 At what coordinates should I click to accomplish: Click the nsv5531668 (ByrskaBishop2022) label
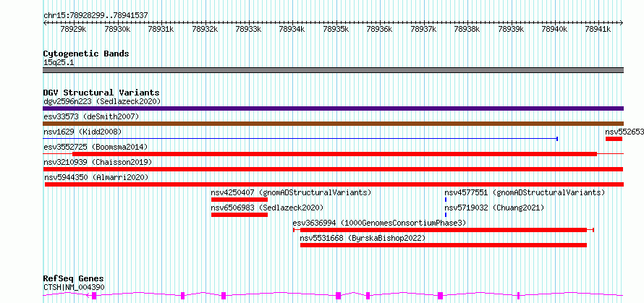[363, 238]
